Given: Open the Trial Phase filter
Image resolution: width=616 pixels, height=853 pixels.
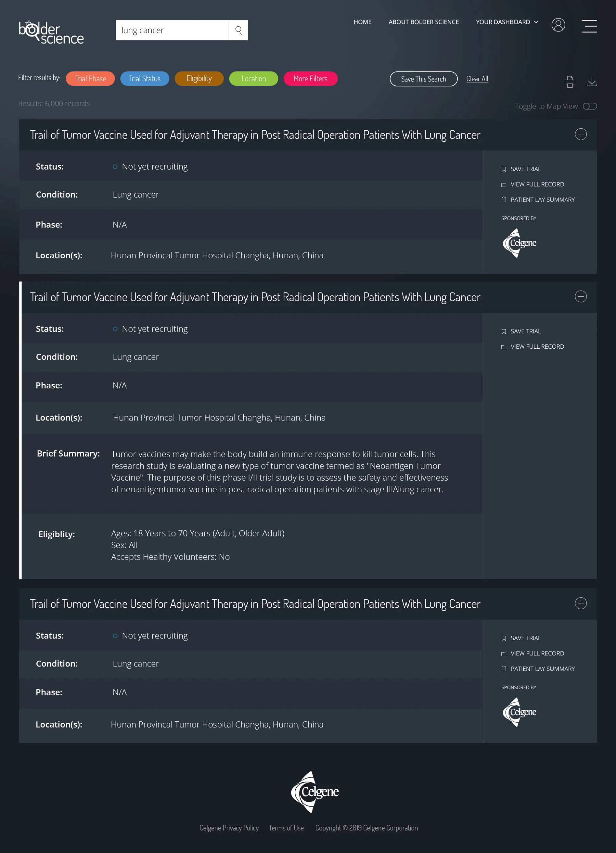Looking at the screenshot, I should pos(90,79).
